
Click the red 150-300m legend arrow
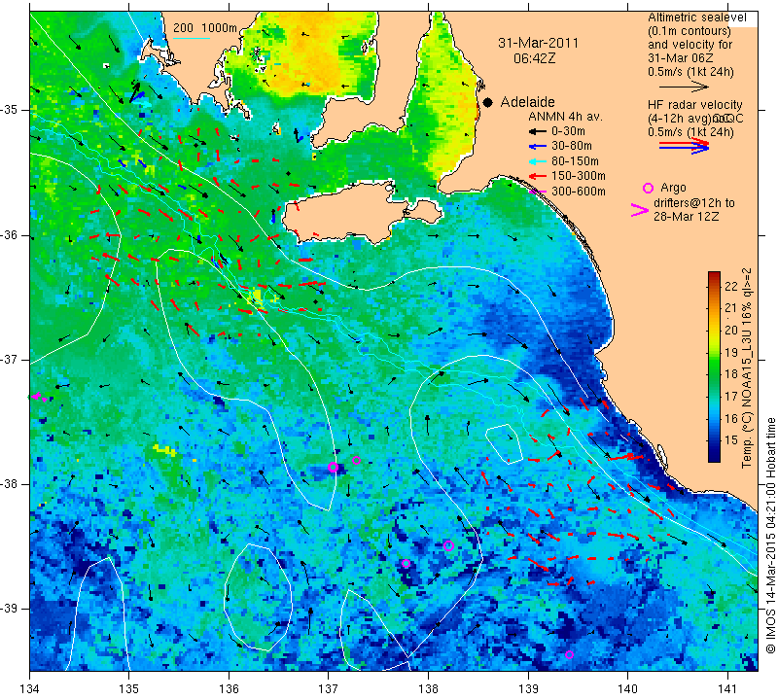(x=537, y=176)
